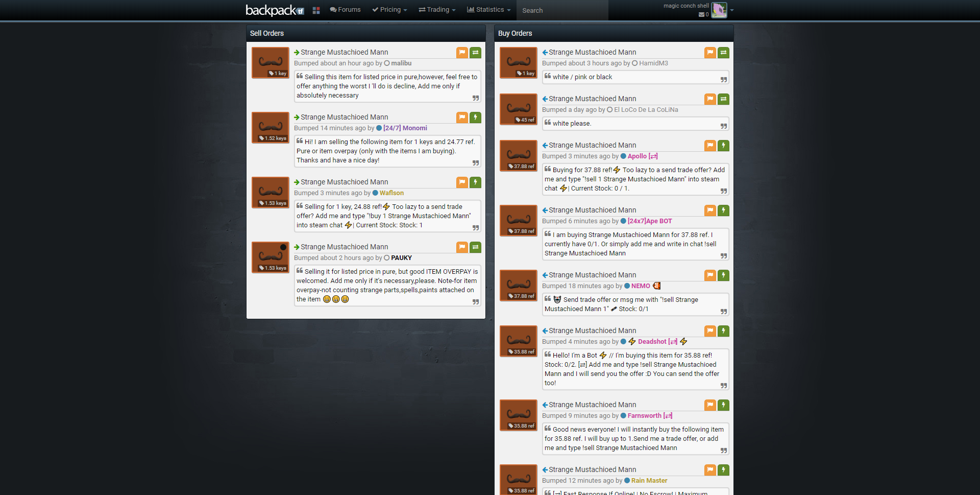980x495 pixels.
Task: Open the magic conch shell user avatar
Action: pyautogui.click(x=719, y=10)
